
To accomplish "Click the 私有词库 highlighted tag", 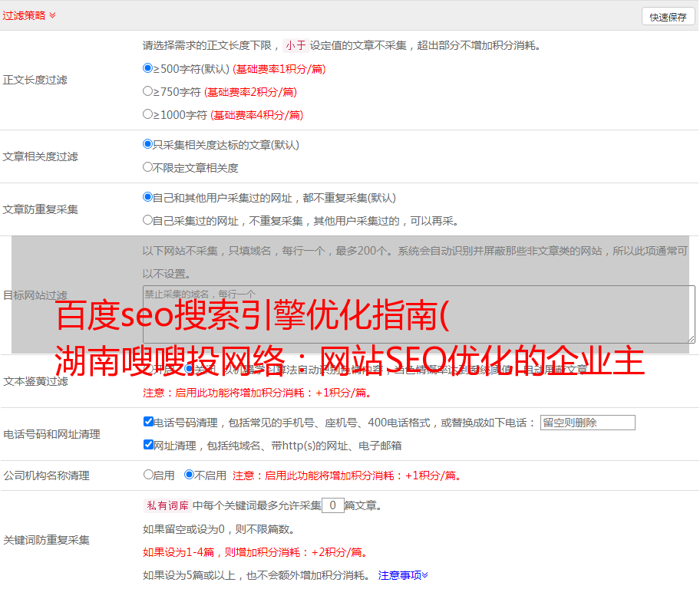I will pyautogui.click(x=167, y=505).
